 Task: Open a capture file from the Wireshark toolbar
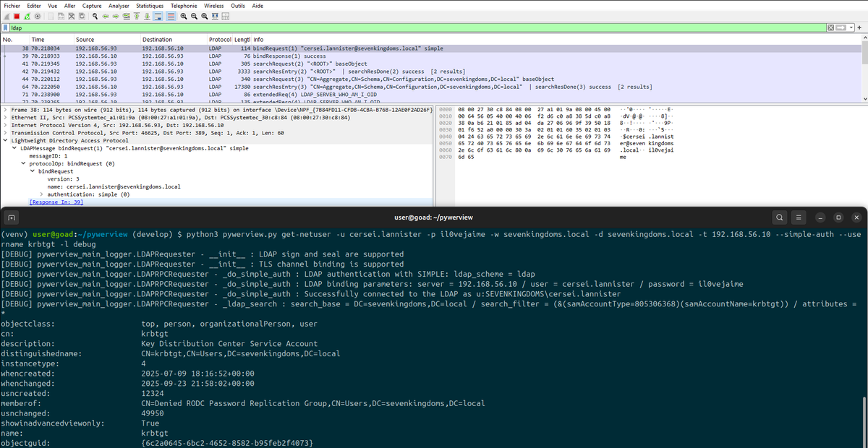click(x=51, y=16)
